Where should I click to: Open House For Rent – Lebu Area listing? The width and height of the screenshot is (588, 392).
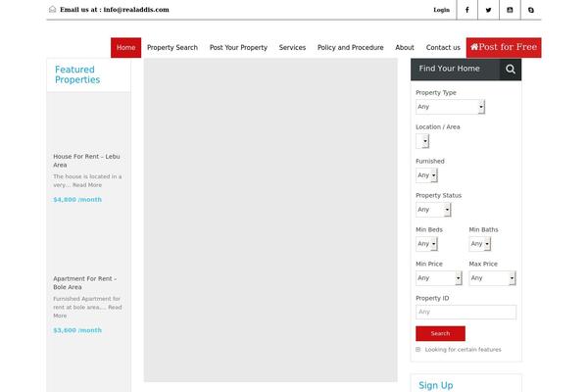pos(86,161)
